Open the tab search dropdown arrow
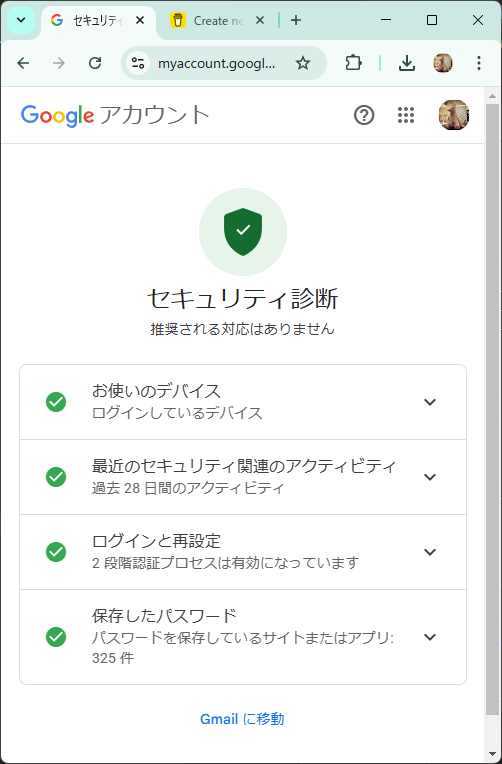The image size is (502, 764). pos(21,20)
